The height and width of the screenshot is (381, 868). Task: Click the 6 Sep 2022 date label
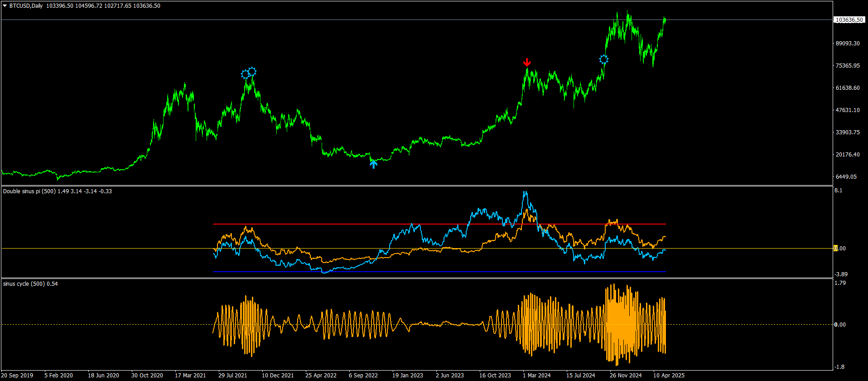363,376
